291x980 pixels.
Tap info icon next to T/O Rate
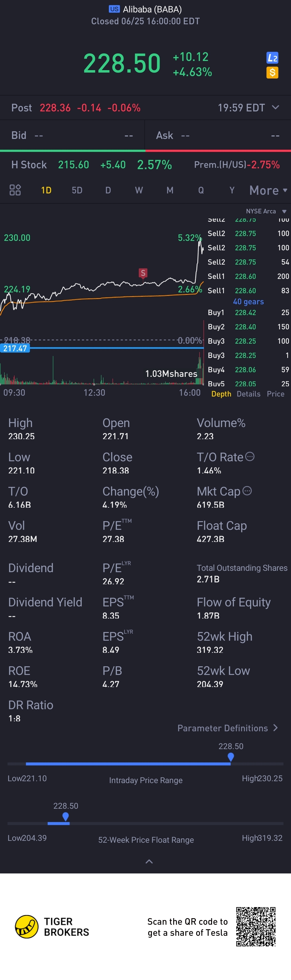pos(250,456)
